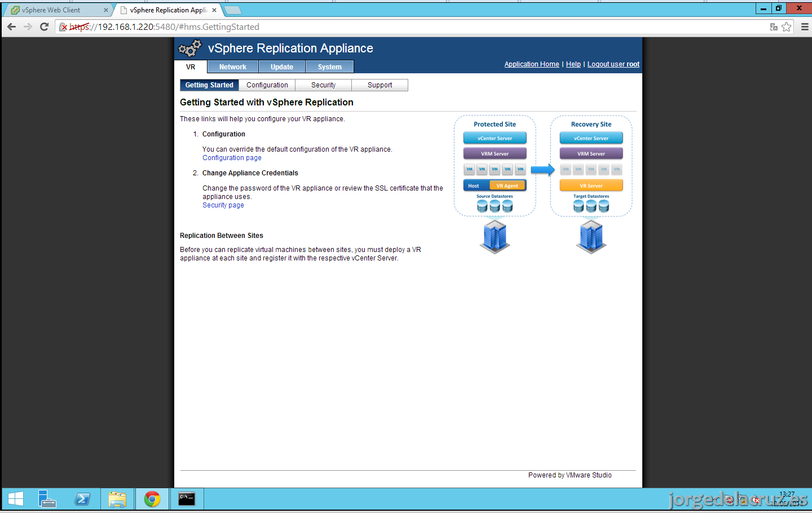812x513 pixels.
Task: Restore down the Chrome browser window
Action: [778, 8]
